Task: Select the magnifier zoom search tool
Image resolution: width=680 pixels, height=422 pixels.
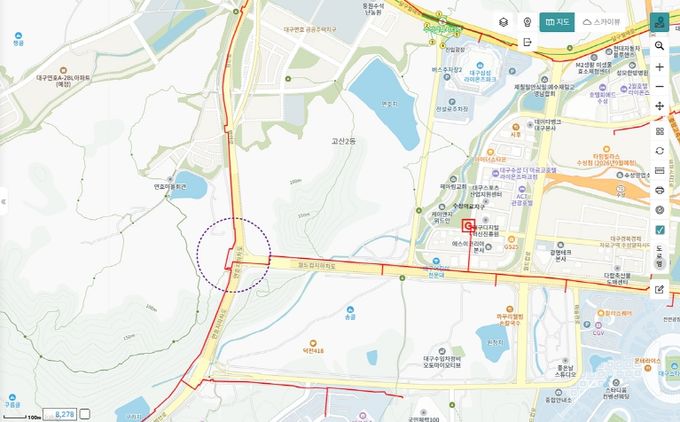Action: [x=660, y=46]
